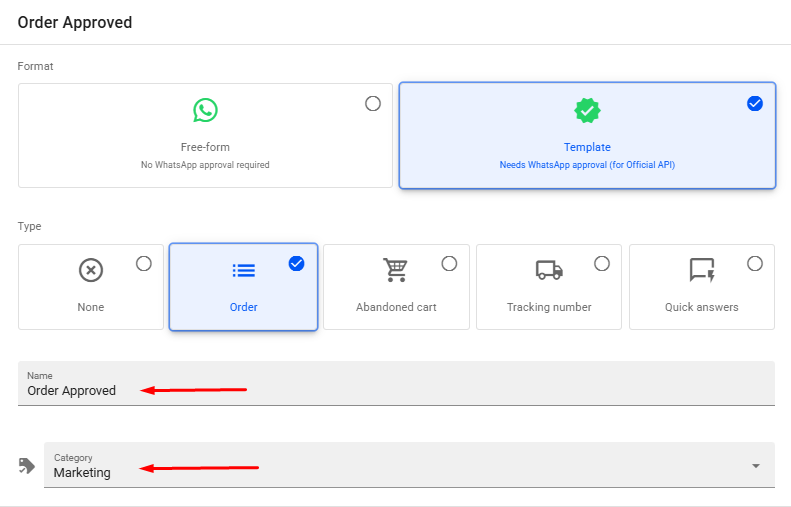Click the Tracking number truck icon
Screen dimensions: 791x507
549,270
